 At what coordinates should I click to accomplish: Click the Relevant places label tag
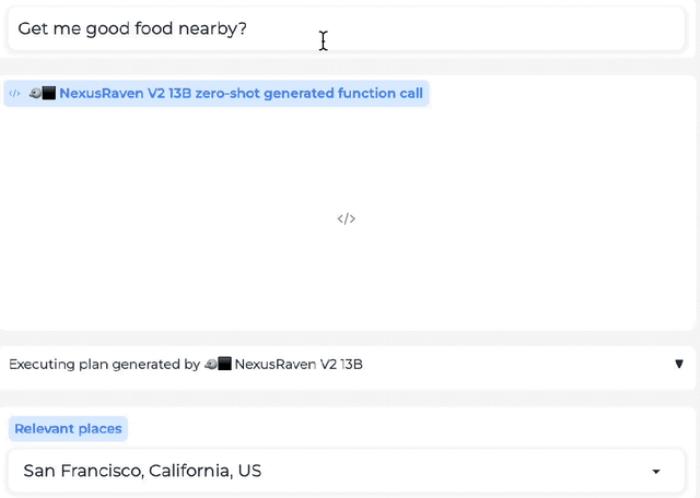68,428
